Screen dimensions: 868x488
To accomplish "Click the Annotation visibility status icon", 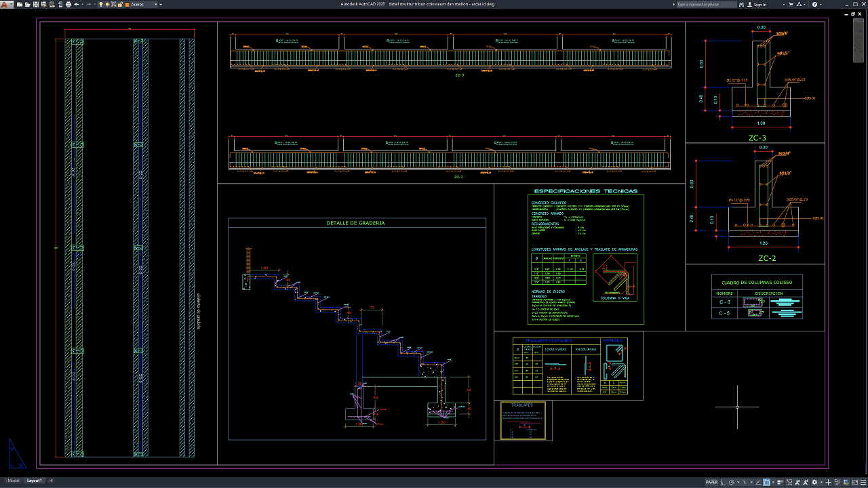I will (x=797, y=483).
